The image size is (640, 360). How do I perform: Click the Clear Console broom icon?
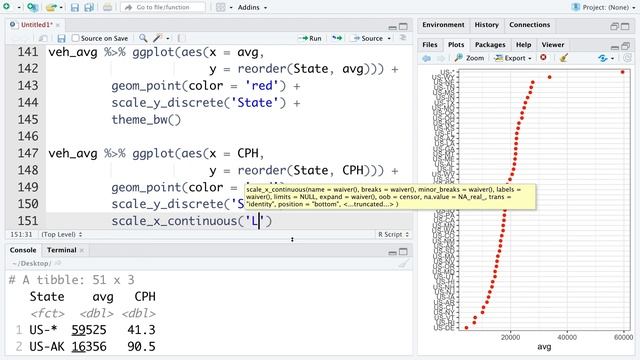coord(403,264)
